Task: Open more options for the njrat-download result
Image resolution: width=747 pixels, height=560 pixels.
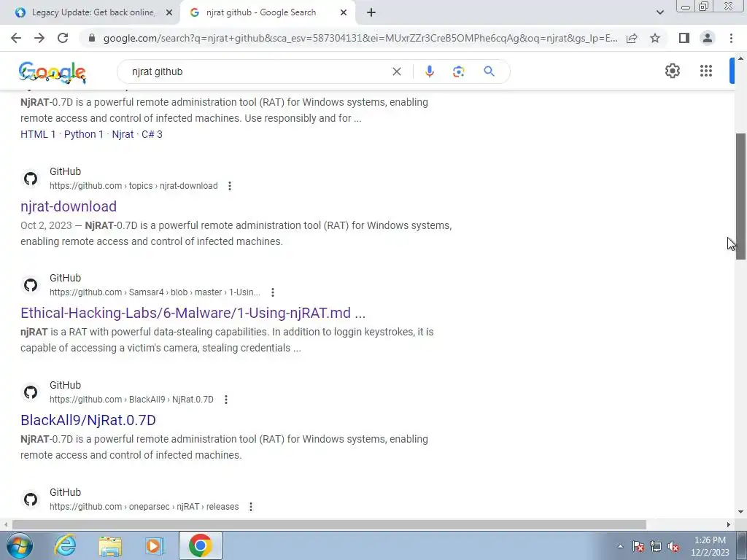Action: (x=230, y=186)
